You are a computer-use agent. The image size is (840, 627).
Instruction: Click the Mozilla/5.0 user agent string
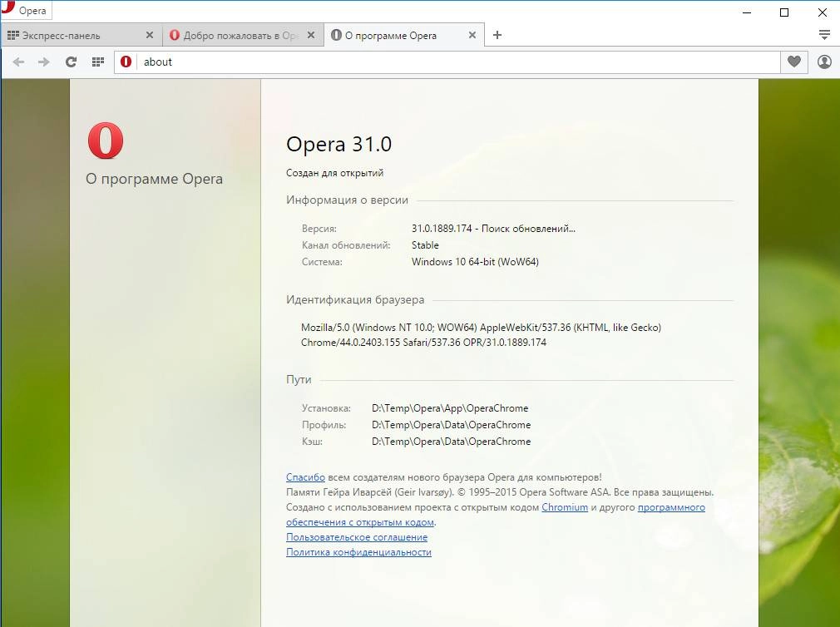coord(481,334)
